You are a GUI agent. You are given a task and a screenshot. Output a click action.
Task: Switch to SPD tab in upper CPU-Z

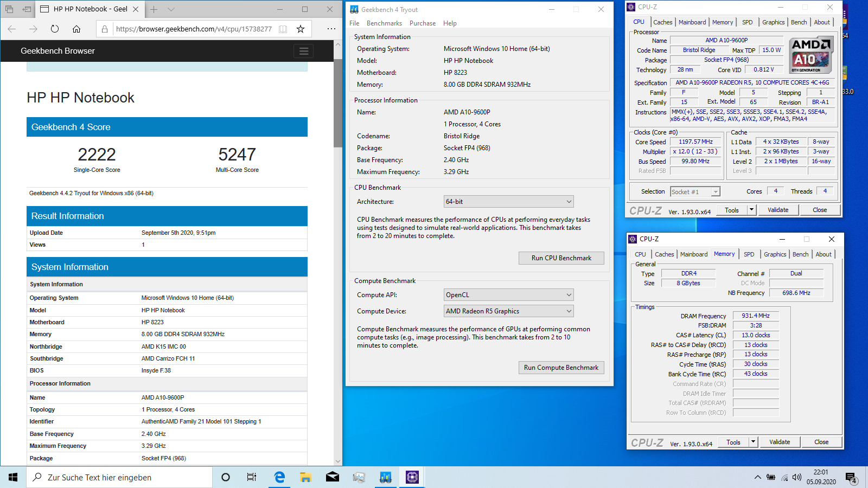747,22
